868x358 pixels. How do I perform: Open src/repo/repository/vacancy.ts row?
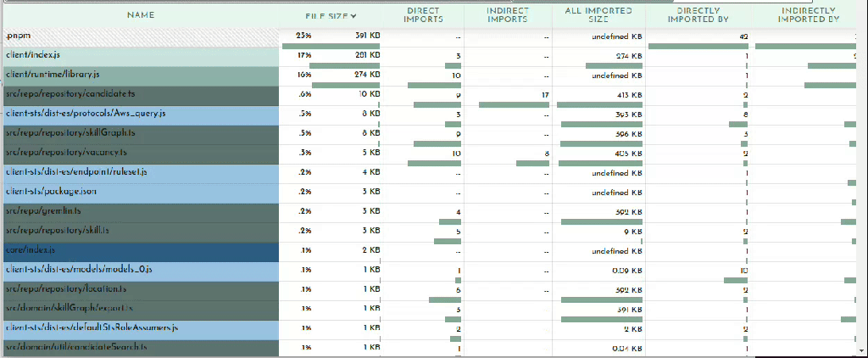(x=140, y=153)
